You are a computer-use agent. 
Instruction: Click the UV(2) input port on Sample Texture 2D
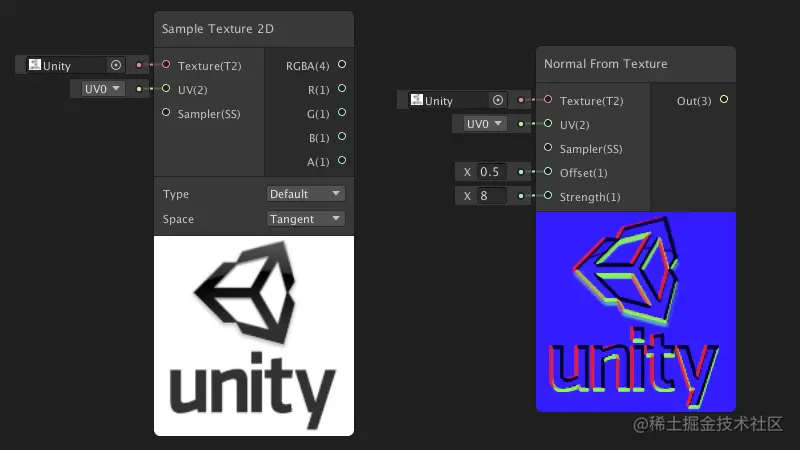click(166, 88)
